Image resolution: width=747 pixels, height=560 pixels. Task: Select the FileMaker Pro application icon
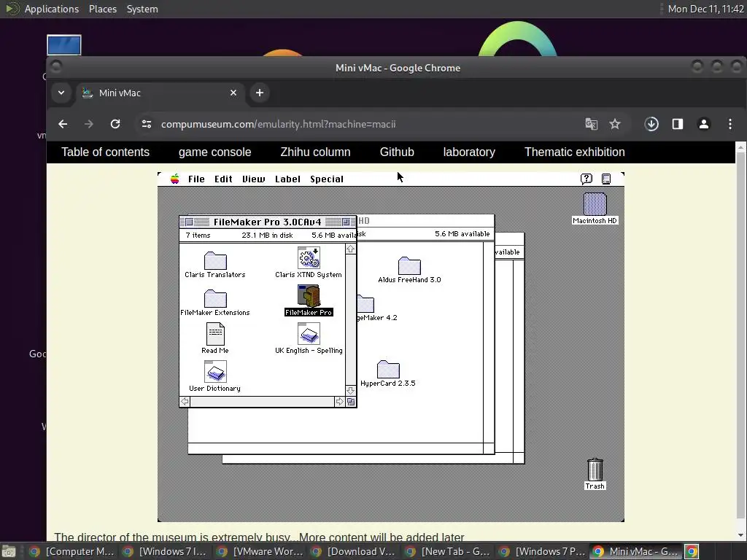pyautogui.click(x=309, y=296)
